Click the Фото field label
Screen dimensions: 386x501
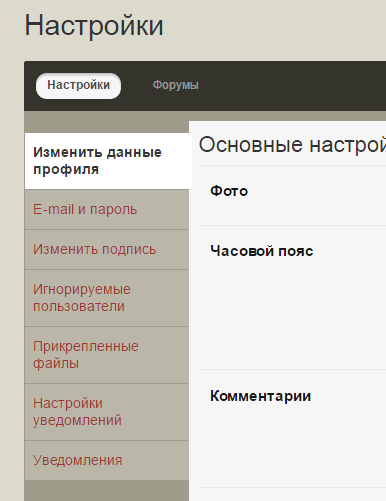pos(229,191)
